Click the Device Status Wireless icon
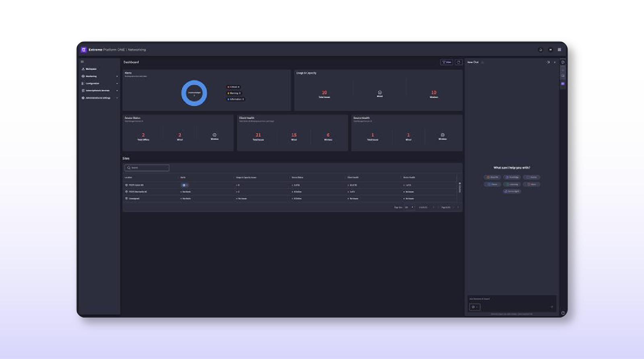 point(215,135)
